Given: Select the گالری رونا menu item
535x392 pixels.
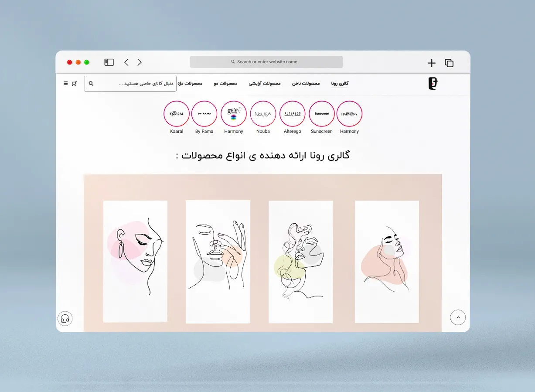Looking at the screenshot, I should [340, 83].
